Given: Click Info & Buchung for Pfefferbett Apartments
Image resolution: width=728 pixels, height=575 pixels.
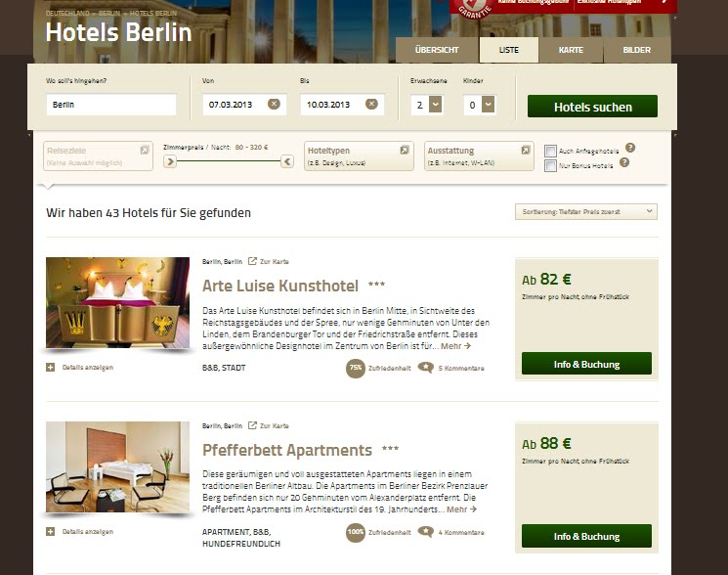Looking at the screenshot, I should [x=586, y=536].
